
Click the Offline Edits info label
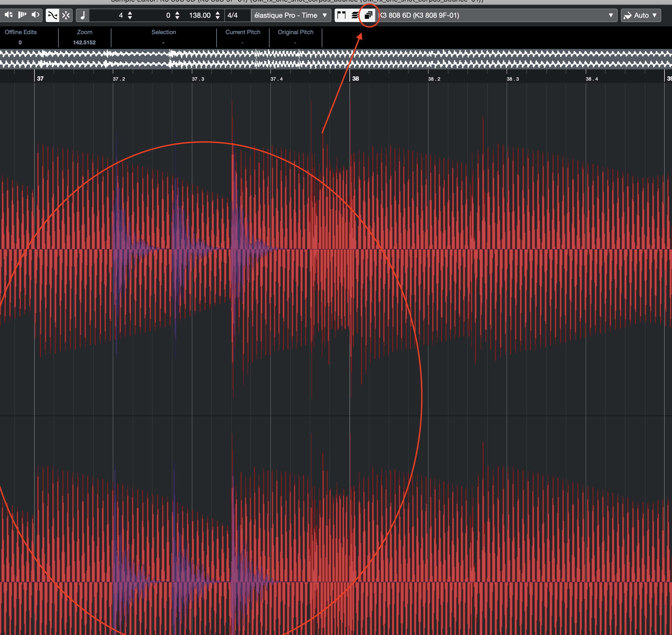[x=20, y=32]
